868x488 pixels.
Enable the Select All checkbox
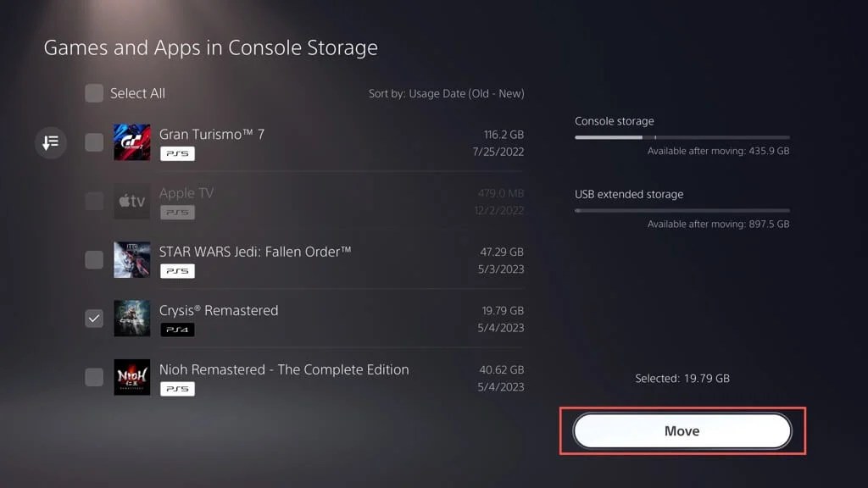(93, 93)
